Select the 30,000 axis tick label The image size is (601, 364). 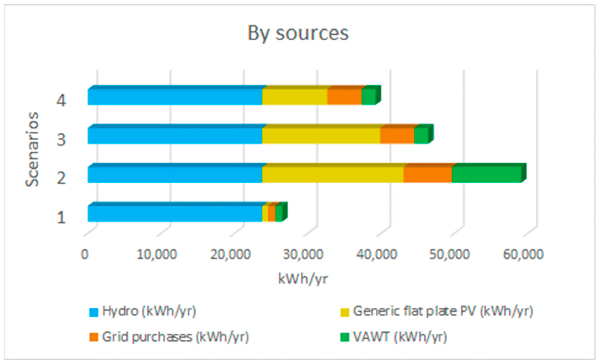click(x=303, y=254)
